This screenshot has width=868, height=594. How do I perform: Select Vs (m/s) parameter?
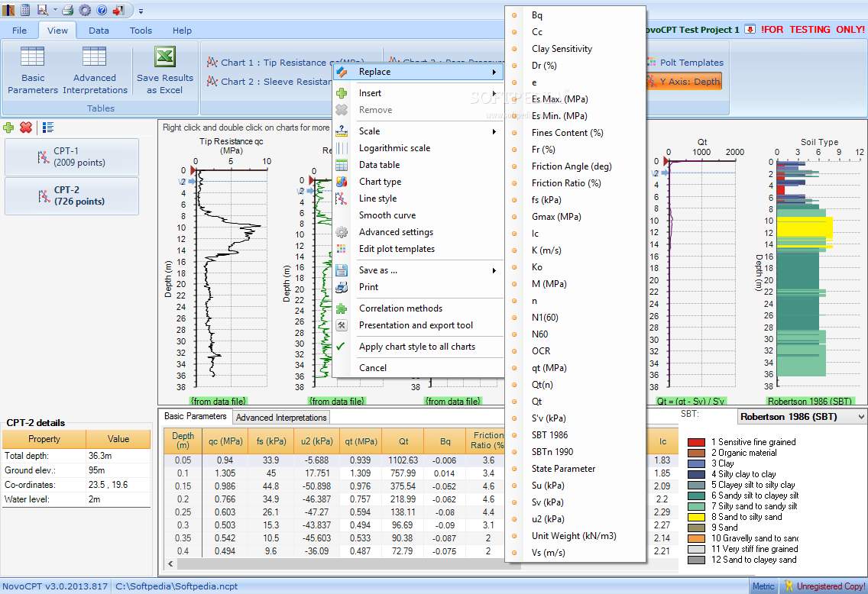tap(575, 553)
